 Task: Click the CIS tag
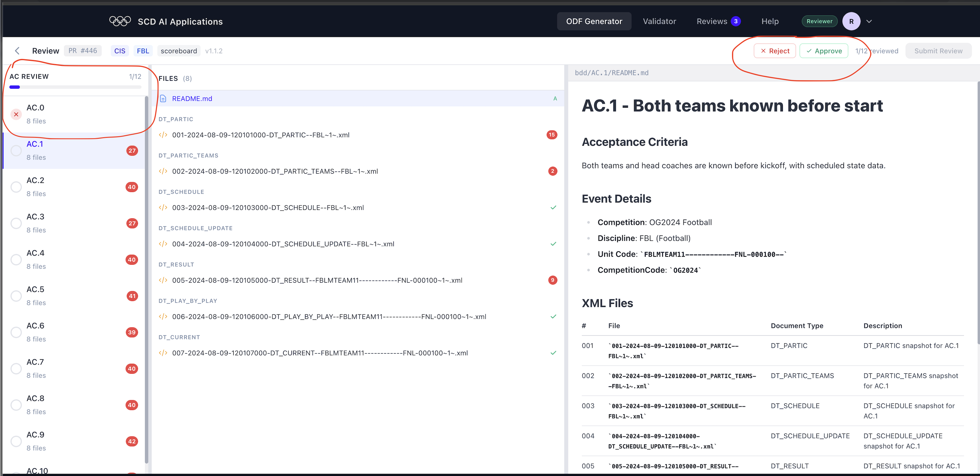[120, 51]
